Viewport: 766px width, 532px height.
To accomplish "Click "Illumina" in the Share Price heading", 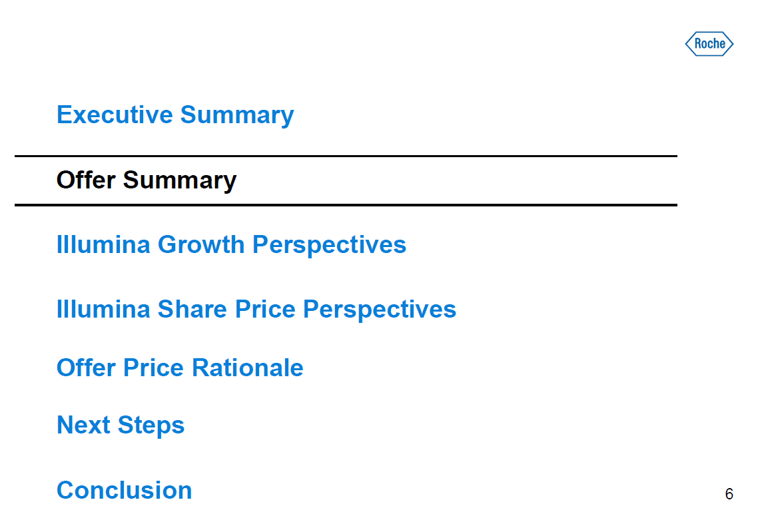I will [x=103, y=309].
